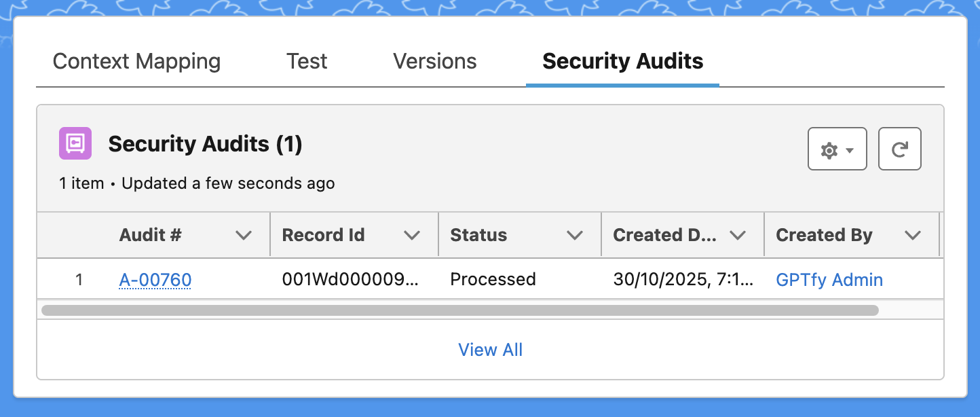Select the Security Audits tab
This screenshot has width=980, height=417.
pyautogui.click(x=622, y=61)
